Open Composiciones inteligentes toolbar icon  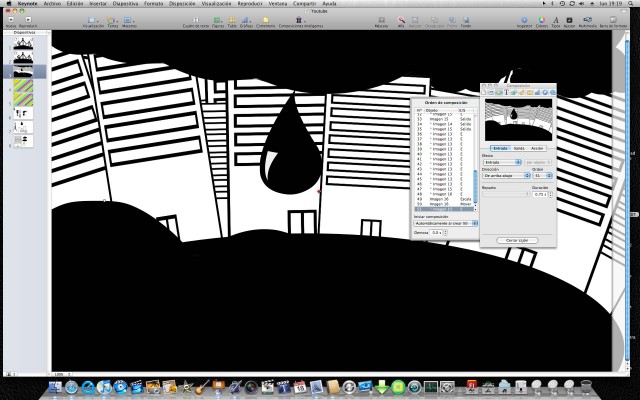tap(299, 20)
